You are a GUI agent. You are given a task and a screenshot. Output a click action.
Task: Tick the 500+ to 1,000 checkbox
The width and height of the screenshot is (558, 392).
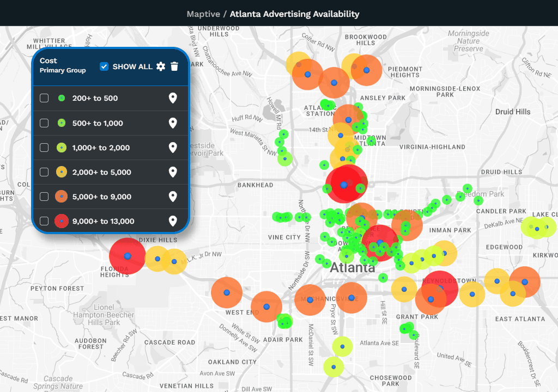click(44, 123)
